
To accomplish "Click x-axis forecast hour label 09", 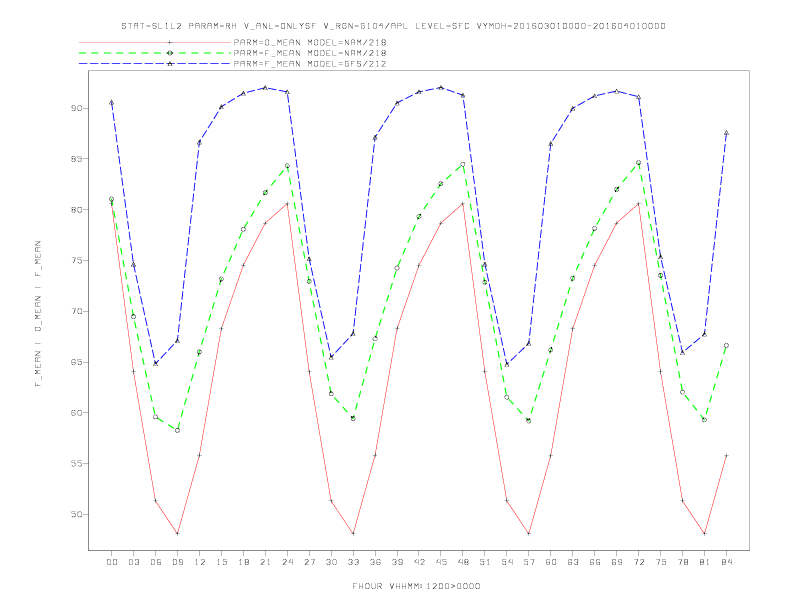I will coord(177,562).
